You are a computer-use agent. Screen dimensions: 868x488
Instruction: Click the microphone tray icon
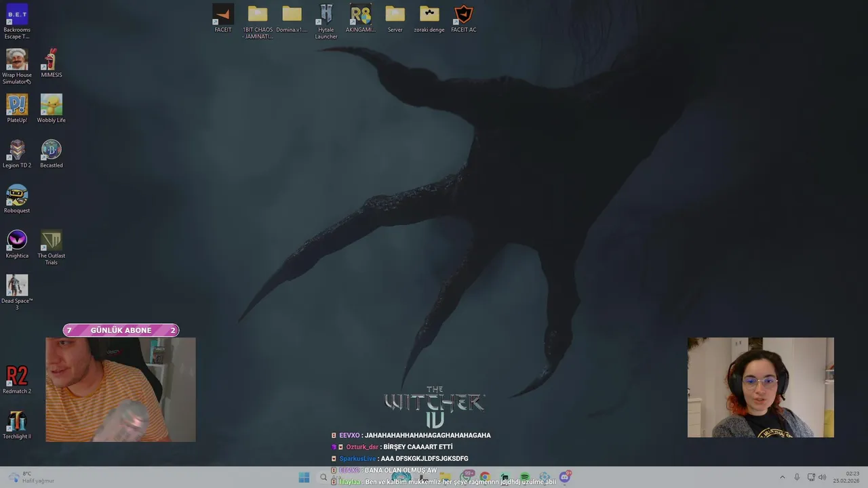797,477
